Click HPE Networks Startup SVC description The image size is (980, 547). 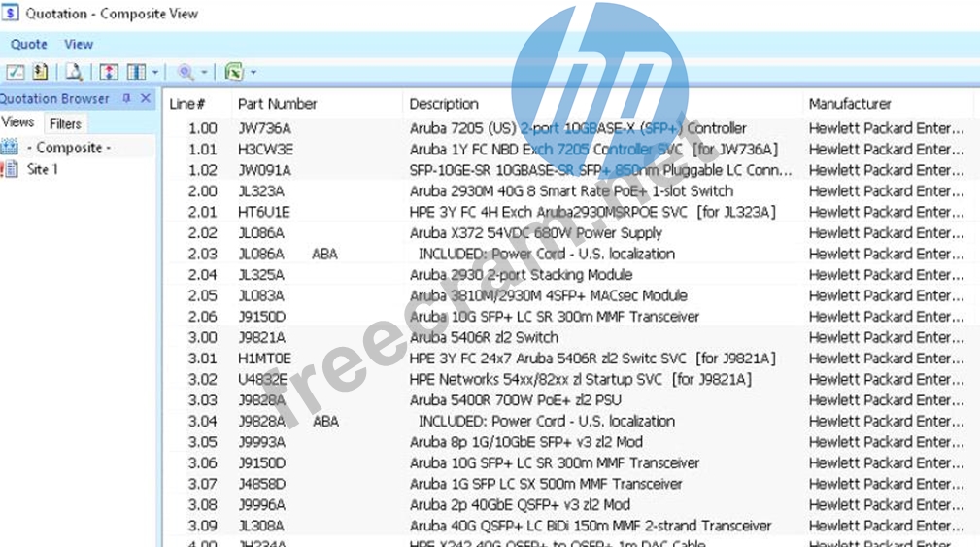coord(581,380)
